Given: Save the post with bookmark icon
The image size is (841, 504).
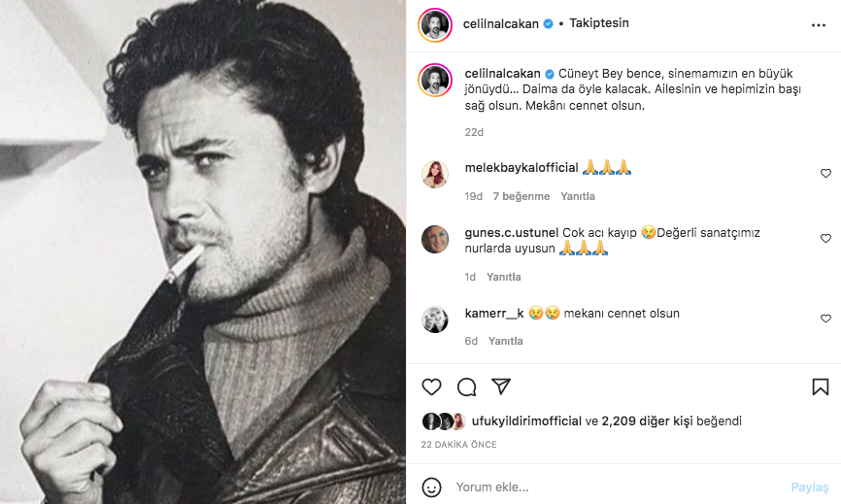Looking at the screenshot, I should 820,386.
